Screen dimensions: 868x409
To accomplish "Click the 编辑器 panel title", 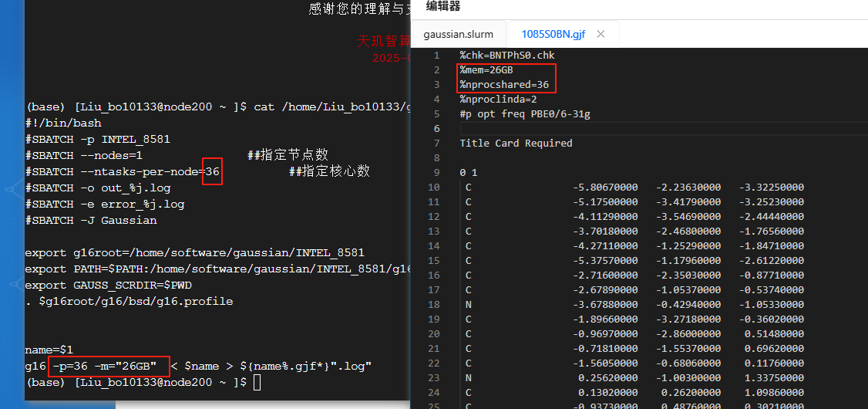I will click(443, 7).
